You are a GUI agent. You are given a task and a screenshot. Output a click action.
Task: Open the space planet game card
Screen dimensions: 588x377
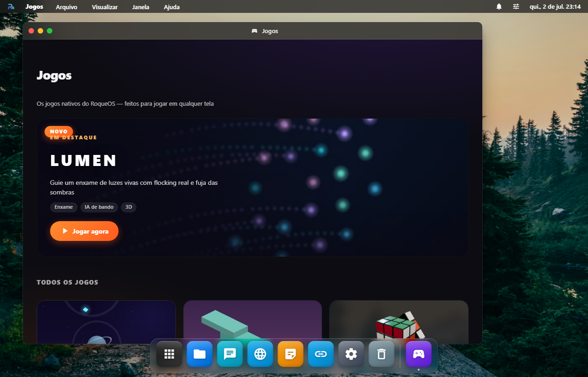(x=106, y=322)
